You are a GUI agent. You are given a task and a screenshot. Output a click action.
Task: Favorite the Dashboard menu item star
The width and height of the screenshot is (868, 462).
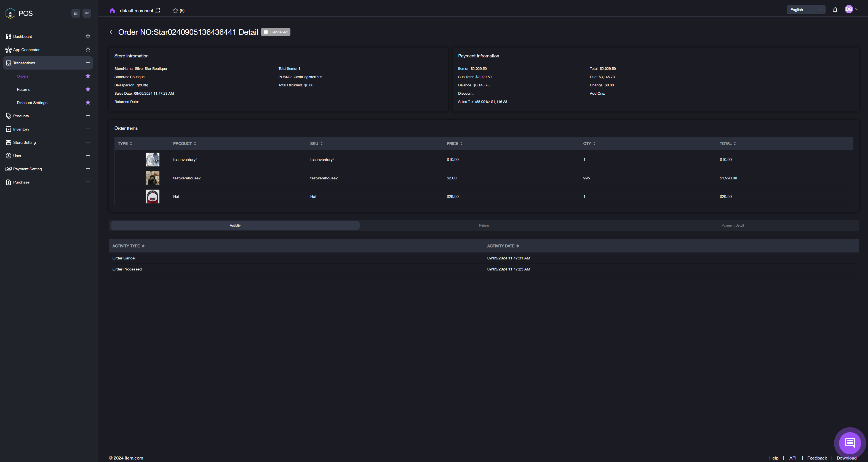pos(88,36)
